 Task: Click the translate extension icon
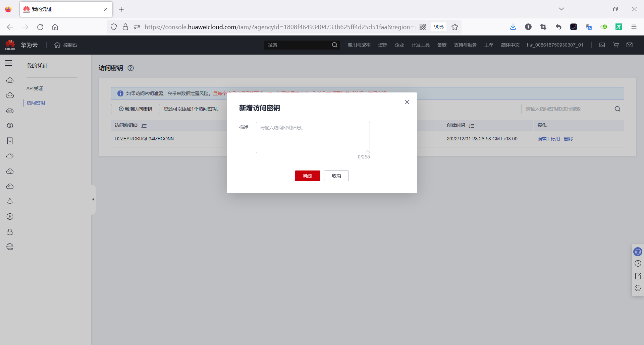pos(589,27)
